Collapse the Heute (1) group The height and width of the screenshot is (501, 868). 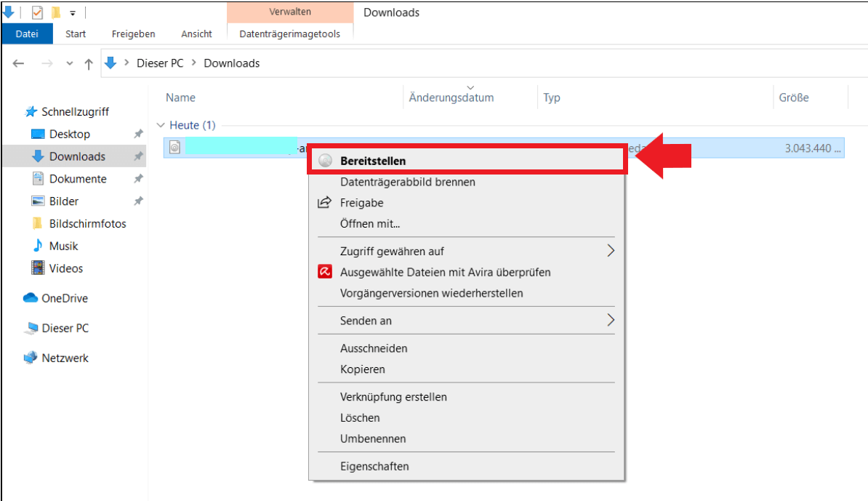(161, 125)
